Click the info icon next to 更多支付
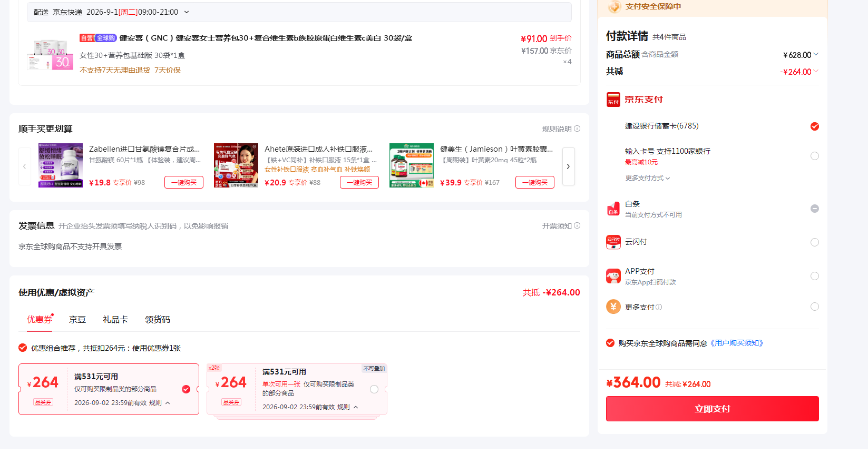The width and height of the screenshot is (868, 454). coord(659,307)
